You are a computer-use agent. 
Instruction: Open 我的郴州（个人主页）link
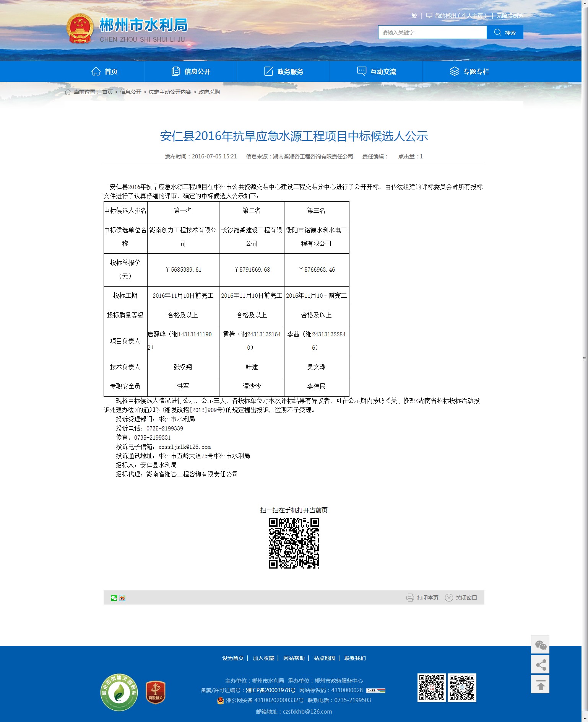point(460,16)
